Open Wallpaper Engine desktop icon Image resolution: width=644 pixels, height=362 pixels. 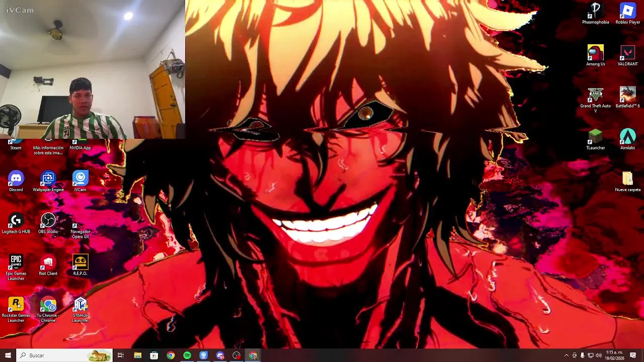48,182
